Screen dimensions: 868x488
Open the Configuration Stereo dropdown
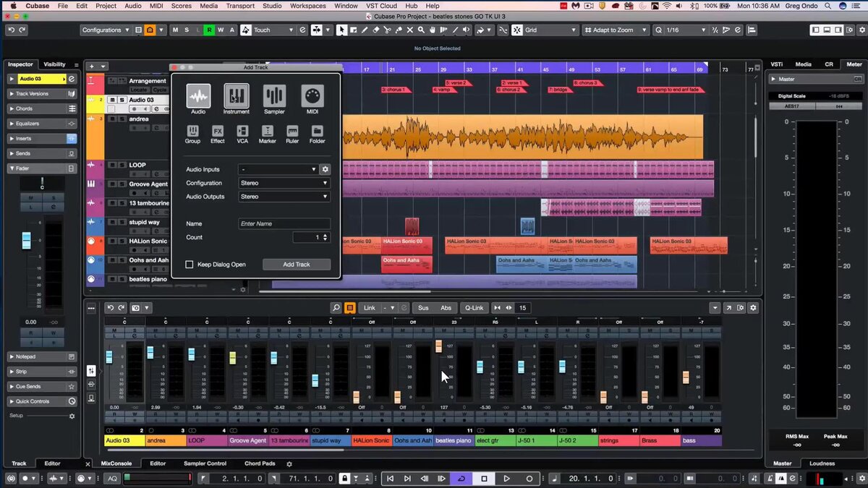pos(284,183)
